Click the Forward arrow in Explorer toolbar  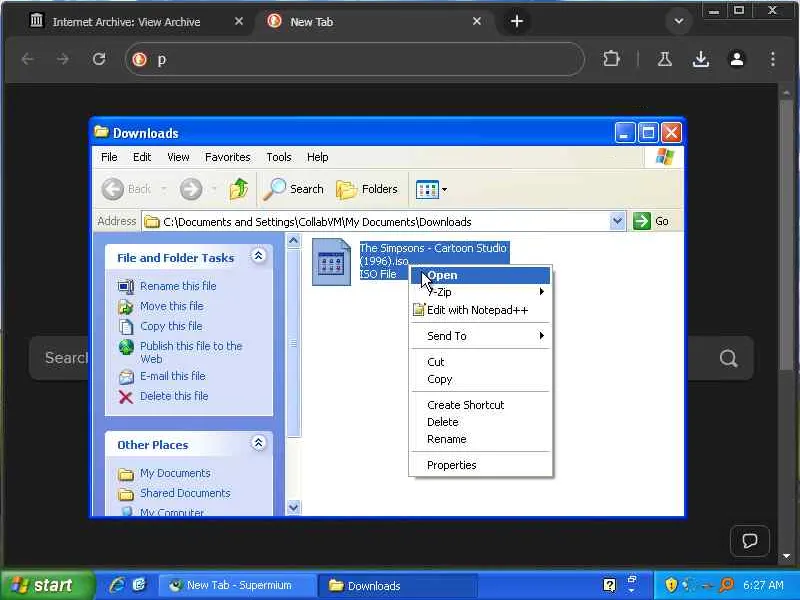[x=191, y=189]
